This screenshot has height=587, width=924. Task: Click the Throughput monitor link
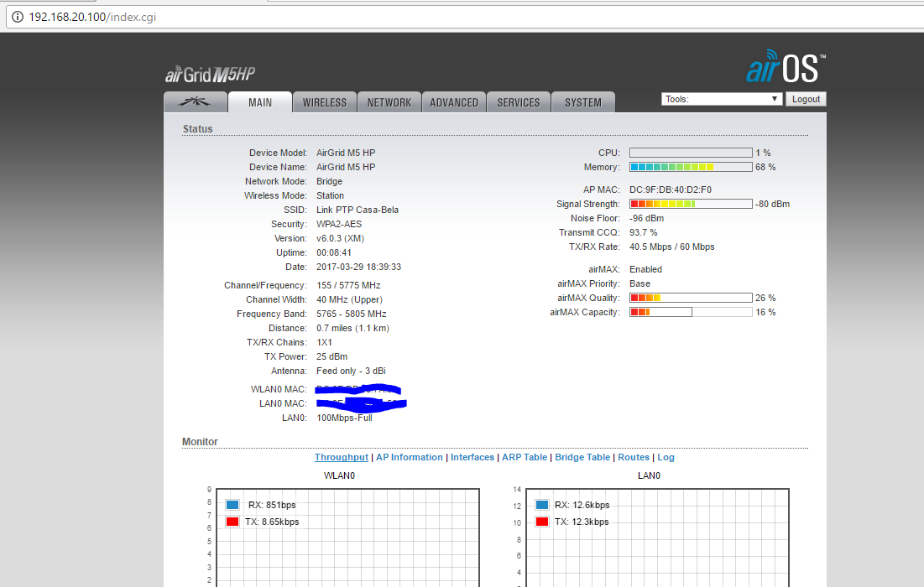tap(342, 458)
